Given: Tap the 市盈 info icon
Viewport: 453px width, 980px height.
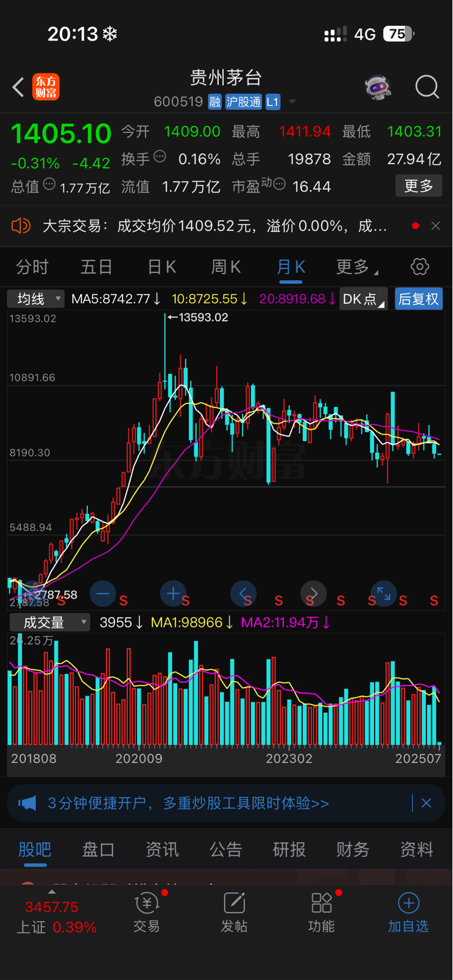Looking at the screenshot, I should pos(280,184).
